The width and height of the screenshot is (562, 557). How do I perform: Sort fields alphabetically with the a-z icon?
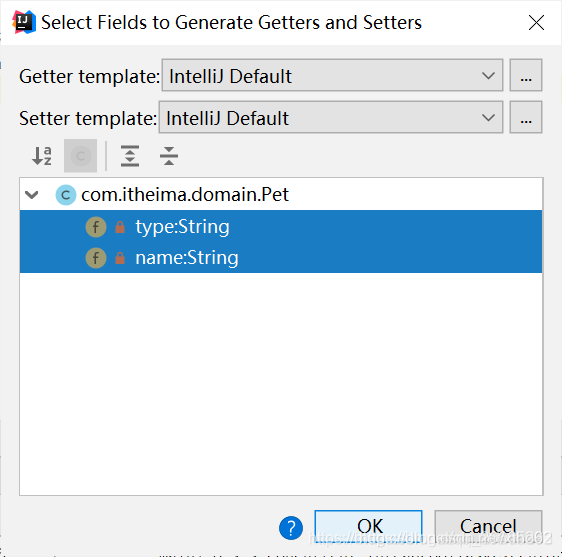(42, 156)
